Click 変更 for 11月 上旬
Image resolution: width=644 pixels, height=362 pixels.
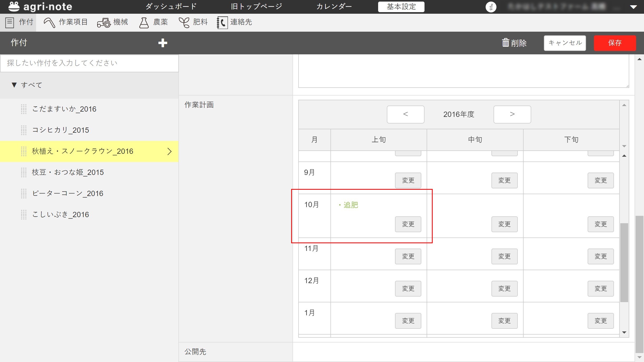tap(408, 256)
